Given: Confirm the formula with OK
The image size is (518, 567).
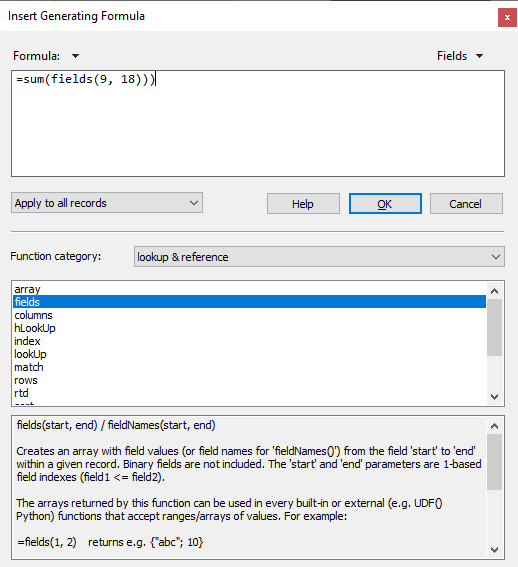Looking at the screenshot, I should [385, 204].
